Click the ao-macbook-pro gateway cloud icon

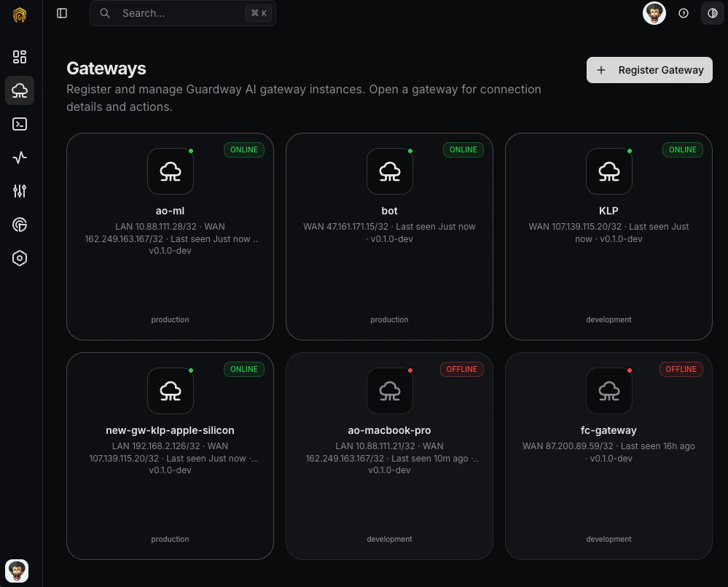(390, 391)
